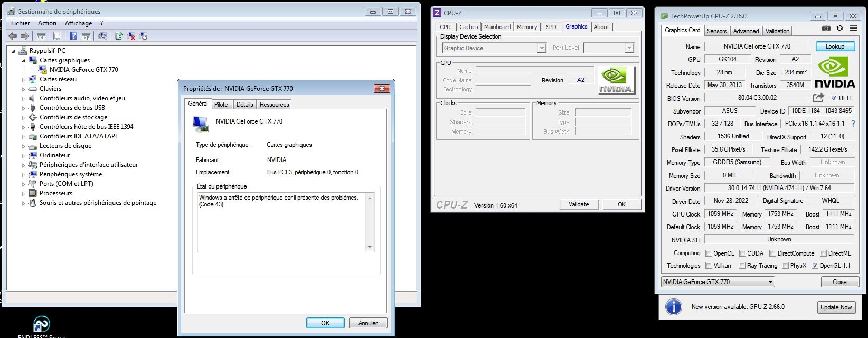Open Properties from the Device Manager toolbar

(x=57, y=36)
